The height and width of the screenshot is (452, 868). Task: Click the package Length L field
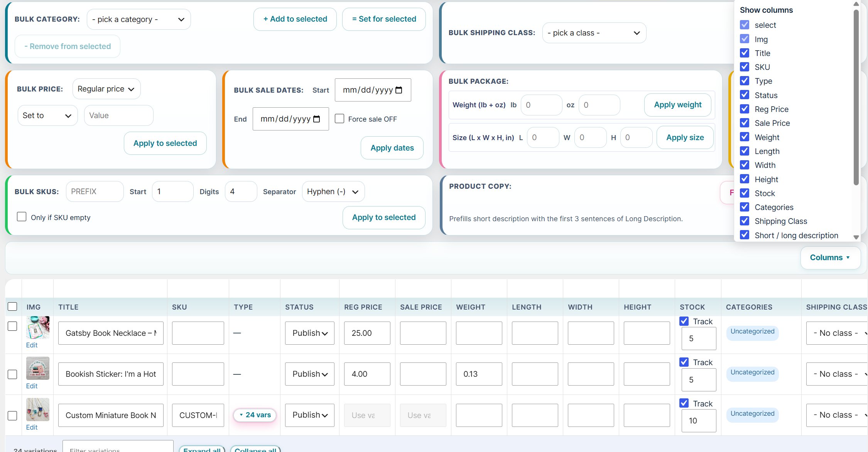[543, 137]
